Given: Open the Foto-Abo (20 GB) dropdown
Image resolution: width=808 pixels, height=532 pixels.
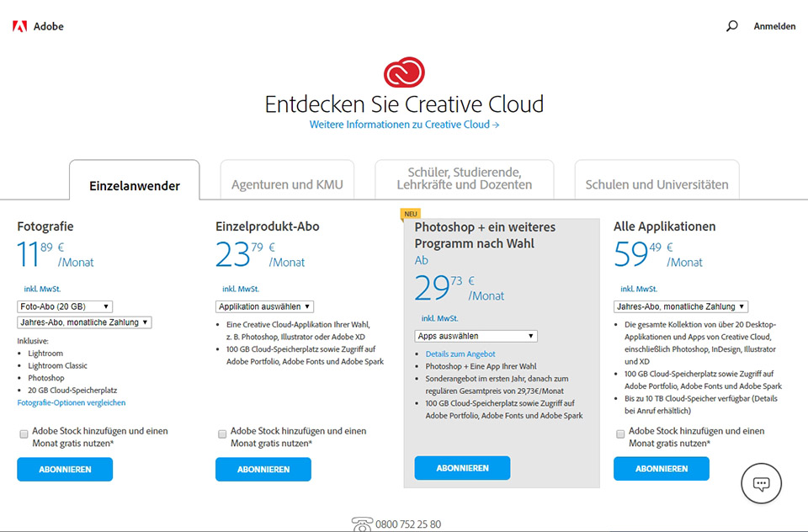Looking at the screenshot, I should pyautogui.click(x=65, y=306).
